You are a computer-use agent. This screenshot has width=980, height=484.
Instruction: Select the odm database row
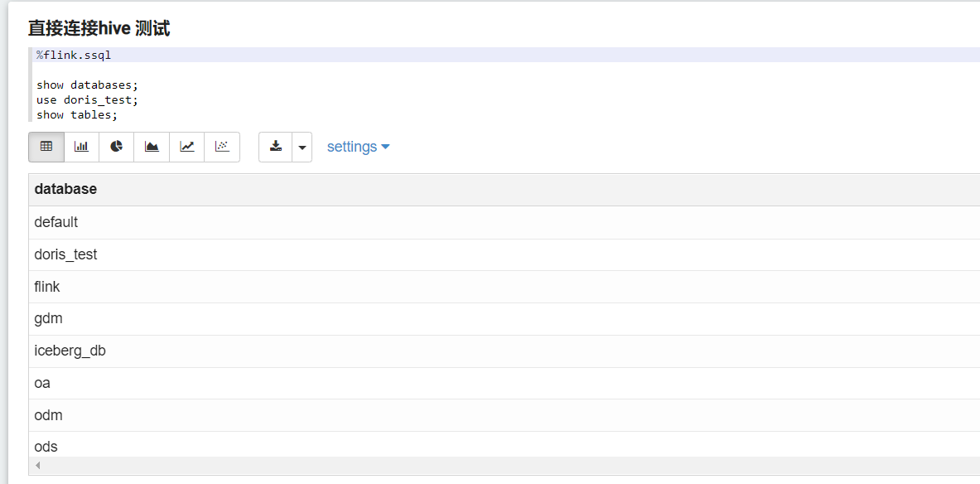click(504, 415)
